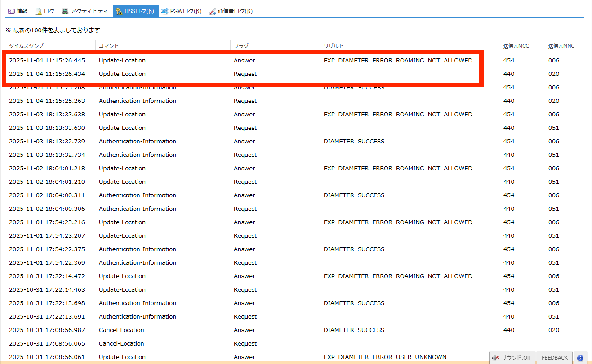Viewport: 592px width, 364px height.
Task: Click the PGWログ tab arrows icon
Action: (165, 11)
